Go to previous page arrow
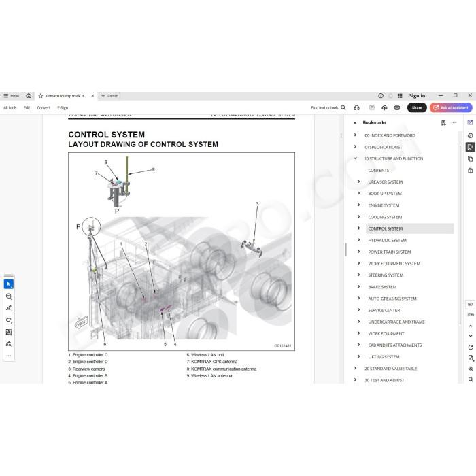 [471, 326]
